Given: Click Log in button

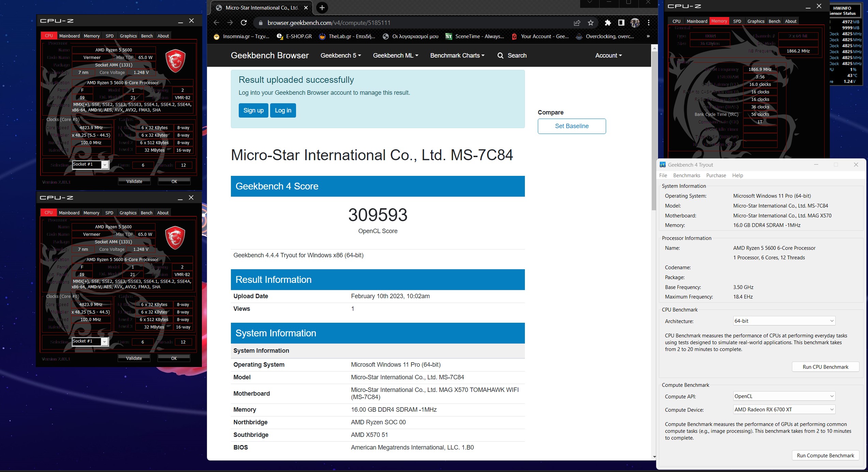Looking at the screenshot, I should coord(283,110).
